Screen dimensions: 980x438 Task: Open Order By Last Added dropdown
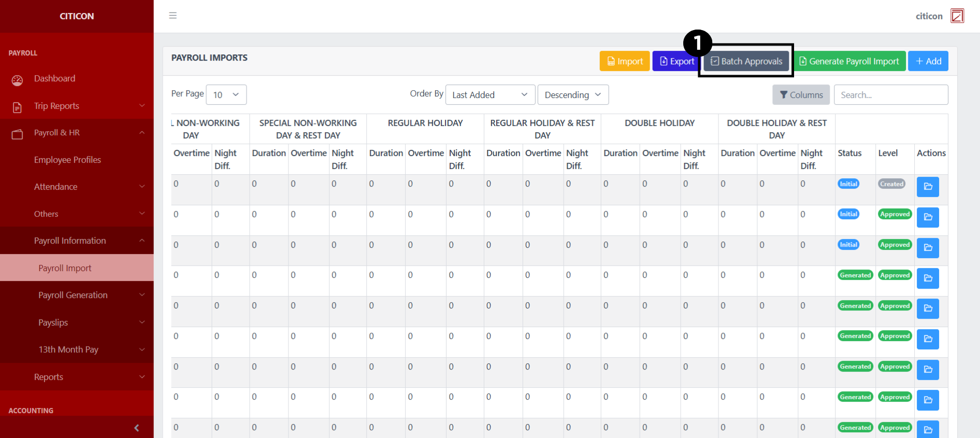pos(489,95)
